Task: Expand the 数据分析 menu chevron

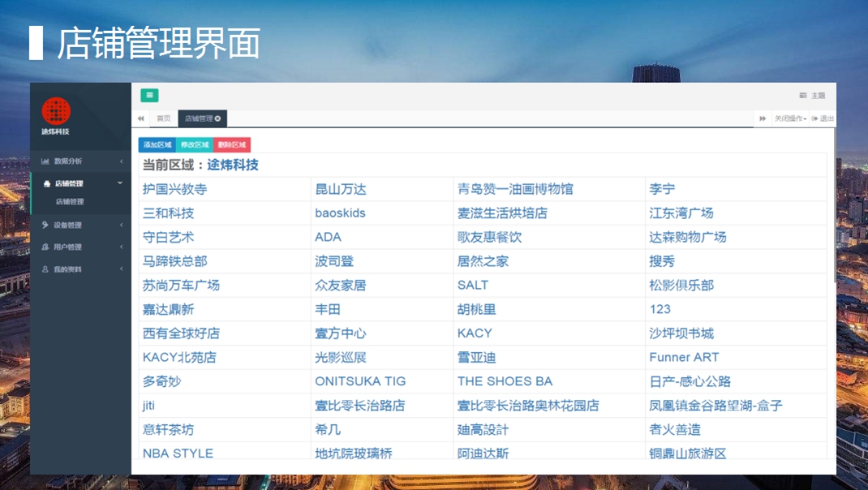Action: 121,161
